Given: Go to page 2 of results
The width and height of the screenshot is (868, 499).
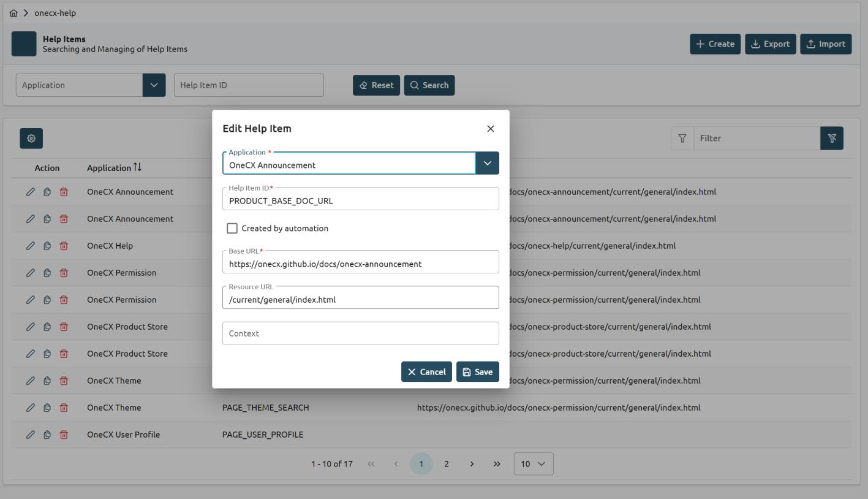Looking at the screenshot, I should (x=446, y=464).
